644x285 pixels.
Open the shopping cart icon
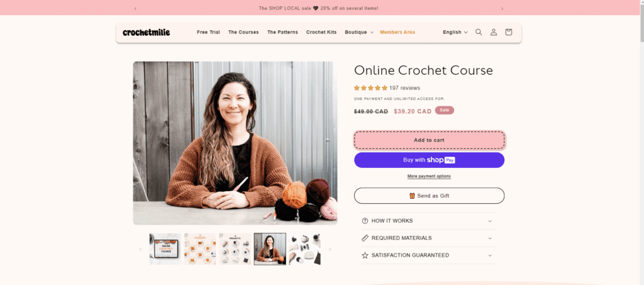coord(508,32)
